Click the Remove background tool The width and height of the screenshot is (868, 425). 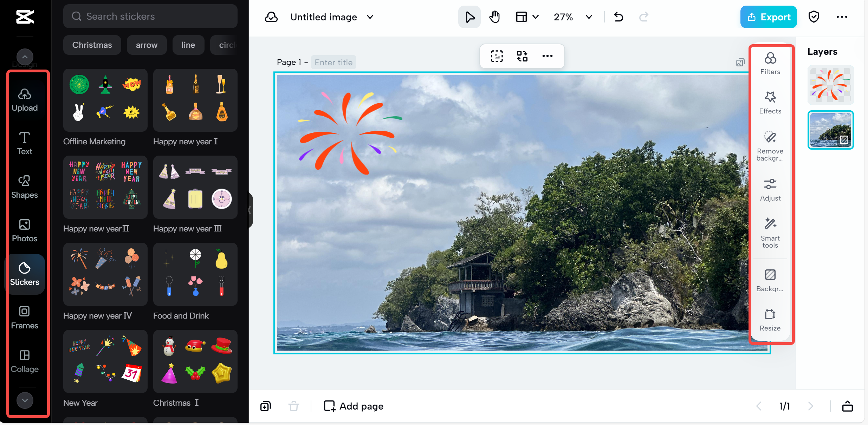pos(770,145)
